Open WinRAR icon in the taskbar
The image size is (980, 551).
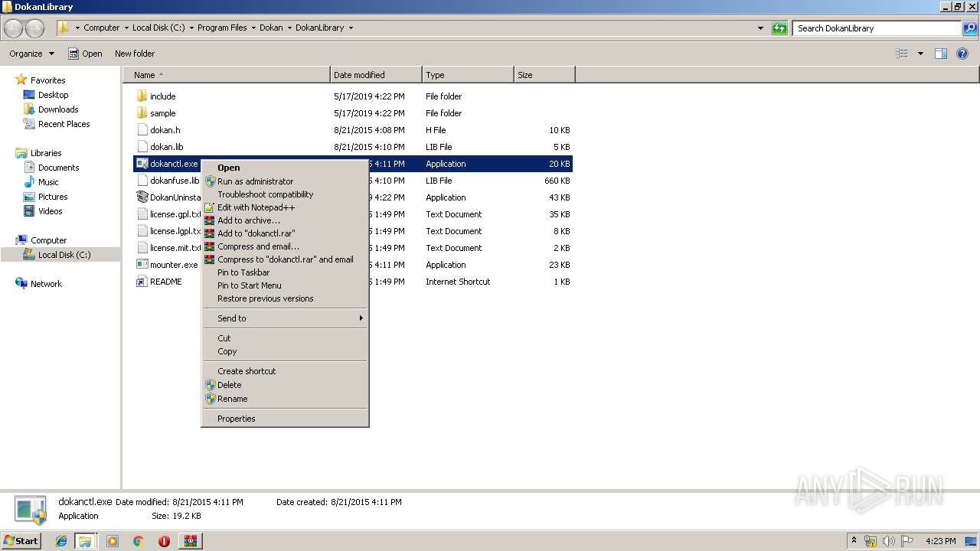[190, 541]
